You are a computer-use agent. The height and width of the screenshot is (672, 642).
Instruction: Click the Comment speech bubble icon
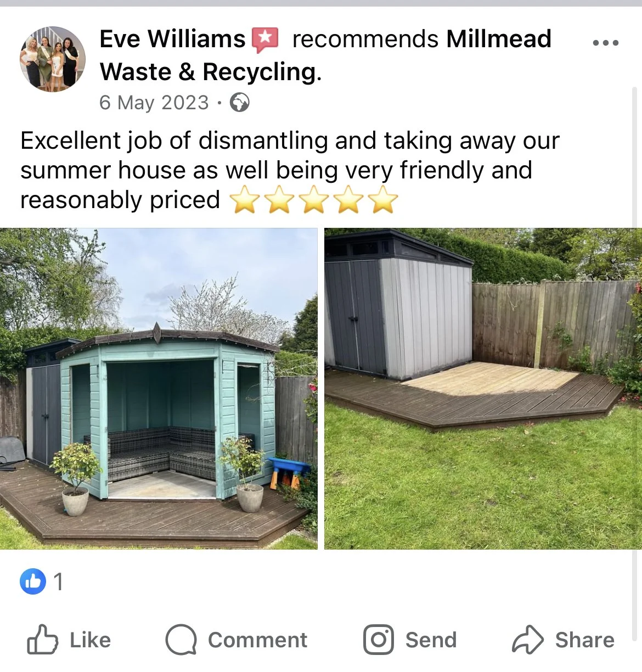[181, 640]
